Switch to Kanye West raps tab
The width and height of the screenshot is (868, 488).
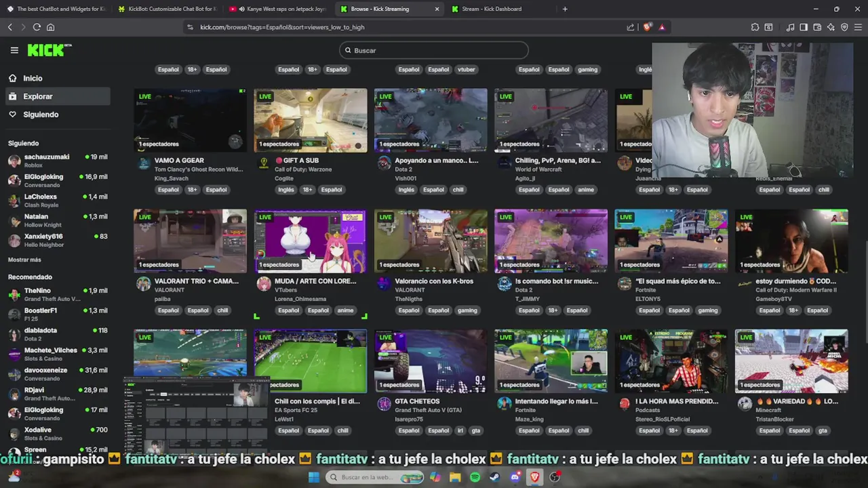(277, 9)
